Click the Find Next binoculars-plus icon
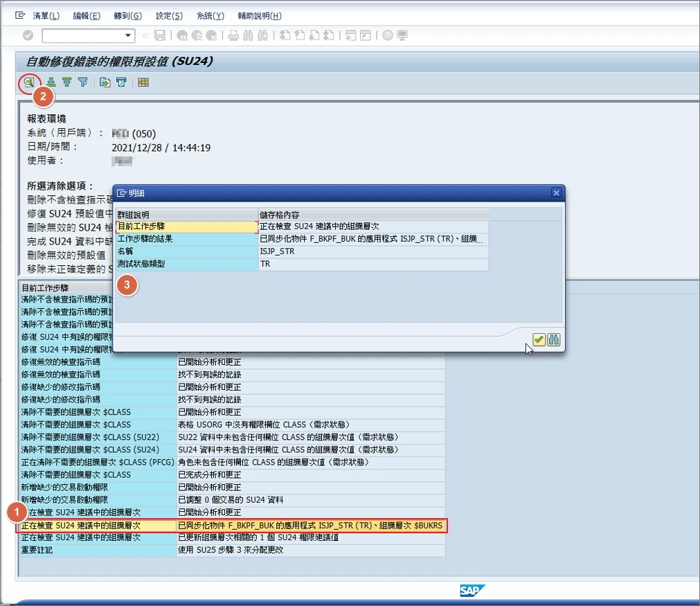The width and height of the screenshot is (700, 606). (263, 35)
